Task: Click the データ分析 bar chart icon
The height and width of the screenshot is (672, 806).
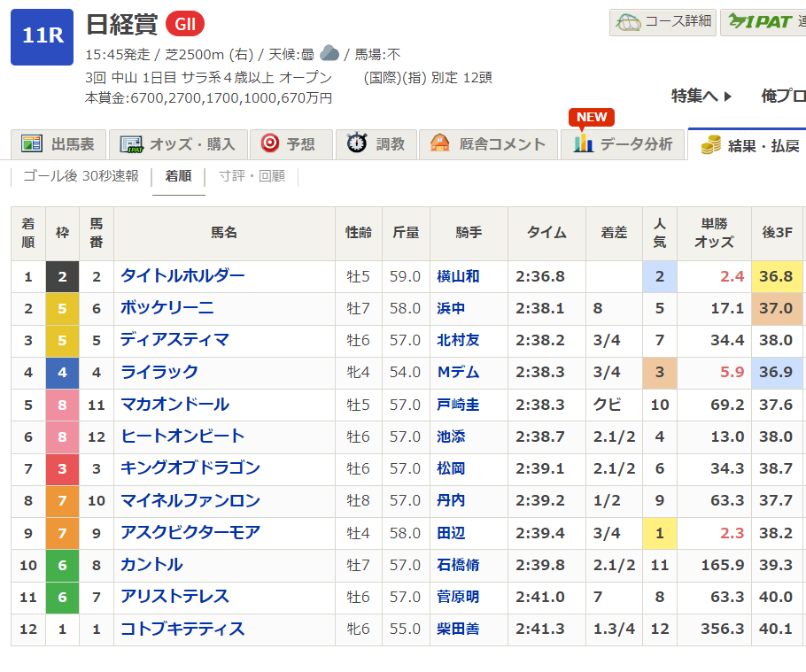Action: [x=583, y=143]
